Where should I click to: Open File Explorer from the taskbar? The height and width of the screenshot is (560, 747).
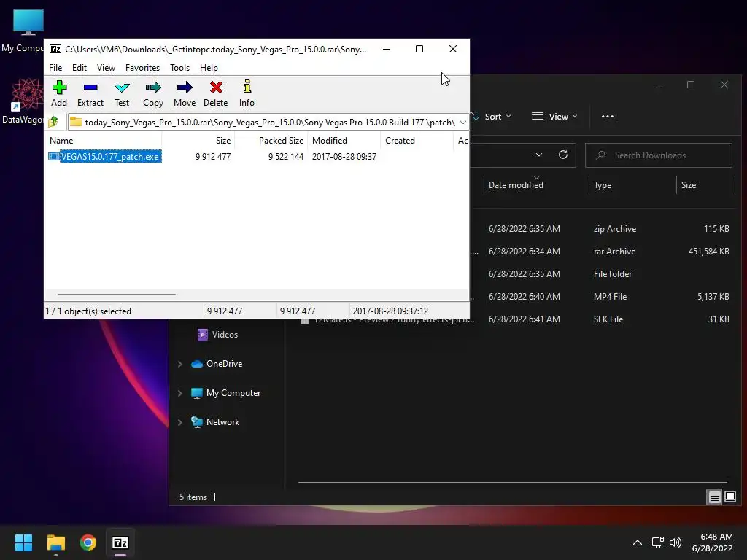pos(55,542)
